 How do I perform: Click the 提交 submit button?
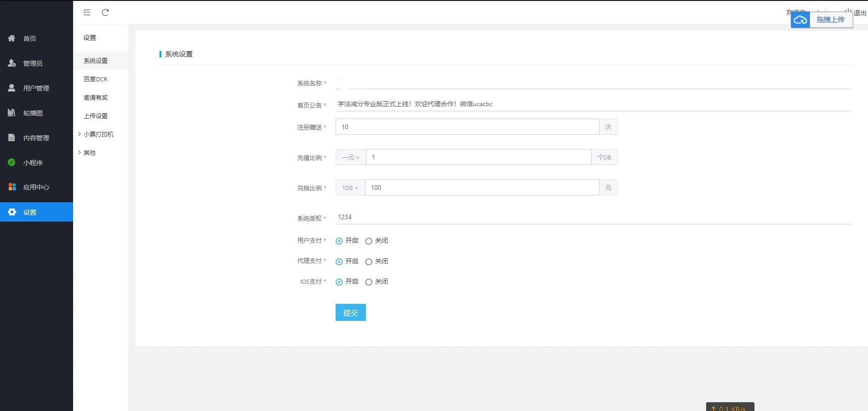[x=350, y=313]
